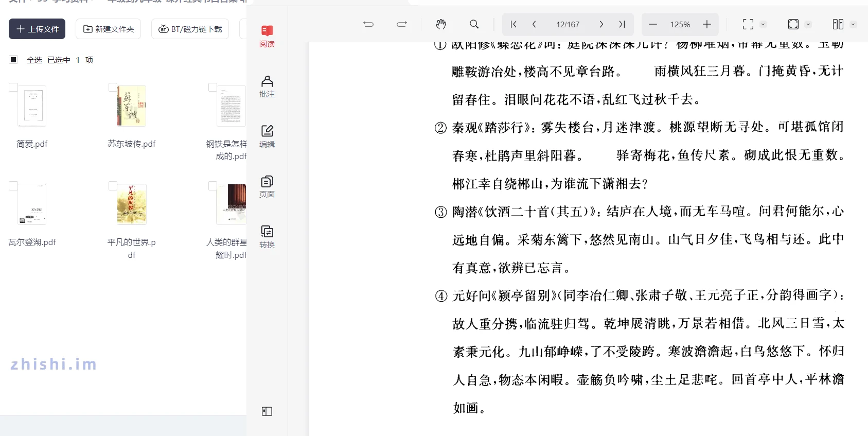Go to the next page
868x436 pixels.
point(601,24)
